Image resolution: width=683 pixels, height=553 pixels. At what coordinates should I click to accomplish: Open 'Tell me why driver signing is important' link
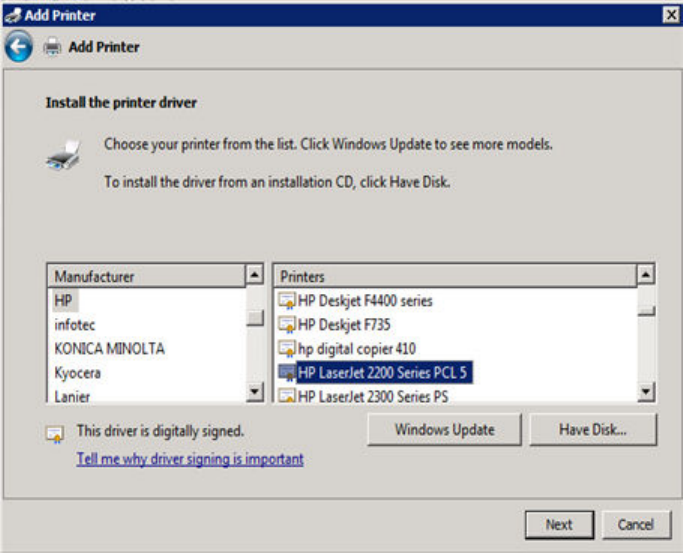coord(190,459)
